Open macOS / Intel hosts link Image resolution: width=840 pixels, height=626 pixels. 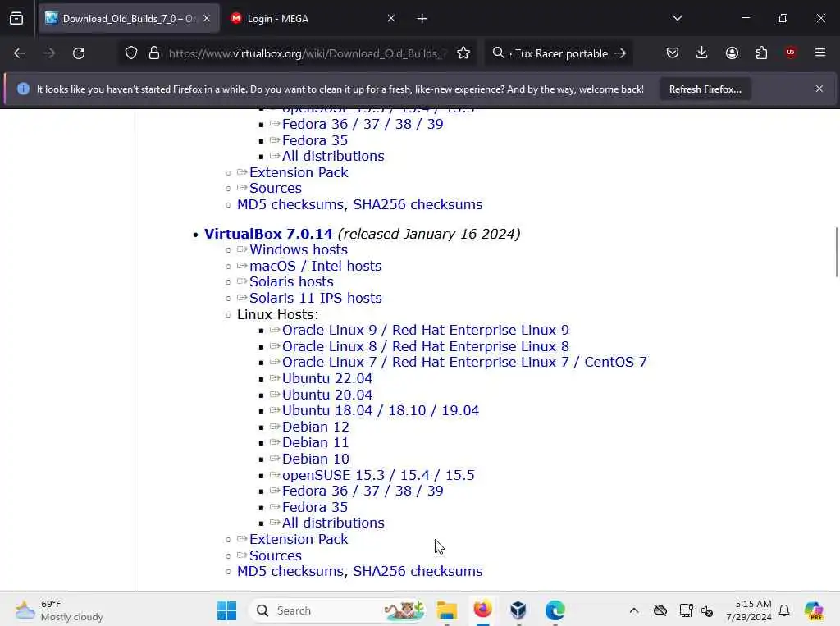[316, 266]
